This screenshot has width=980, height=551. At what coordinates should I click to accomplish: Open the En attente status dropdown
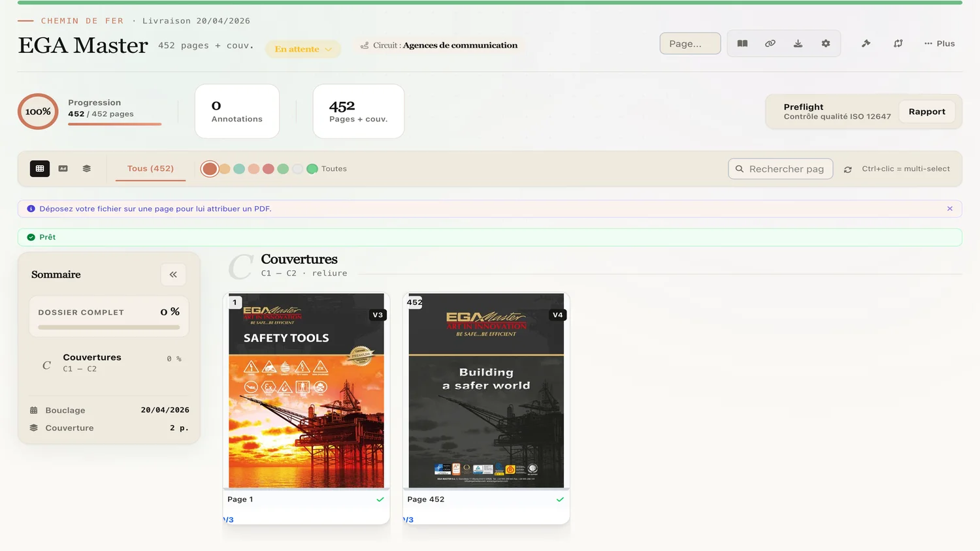303,49
